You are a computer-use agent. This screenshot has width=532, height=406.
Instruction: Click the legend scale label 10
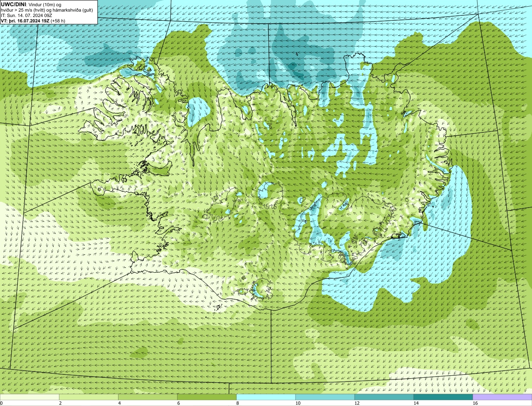pyautogui.click(x=298, y=403)
